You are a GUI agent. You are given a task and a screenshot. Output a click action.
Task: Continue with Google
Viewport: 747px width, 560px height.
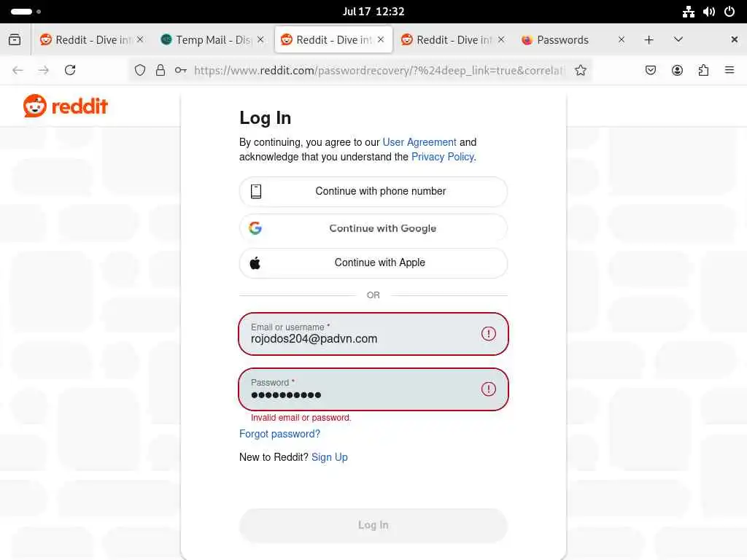click(373, 228)
